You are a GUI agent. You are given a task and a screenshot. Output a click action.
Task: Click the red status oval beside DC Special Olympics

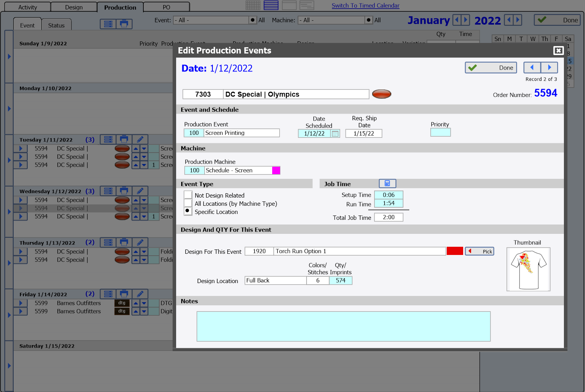[382, 94]
